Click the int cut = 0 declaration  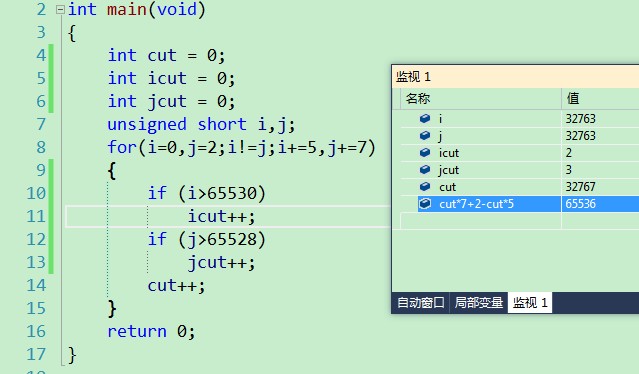click(x=166, y=55)
